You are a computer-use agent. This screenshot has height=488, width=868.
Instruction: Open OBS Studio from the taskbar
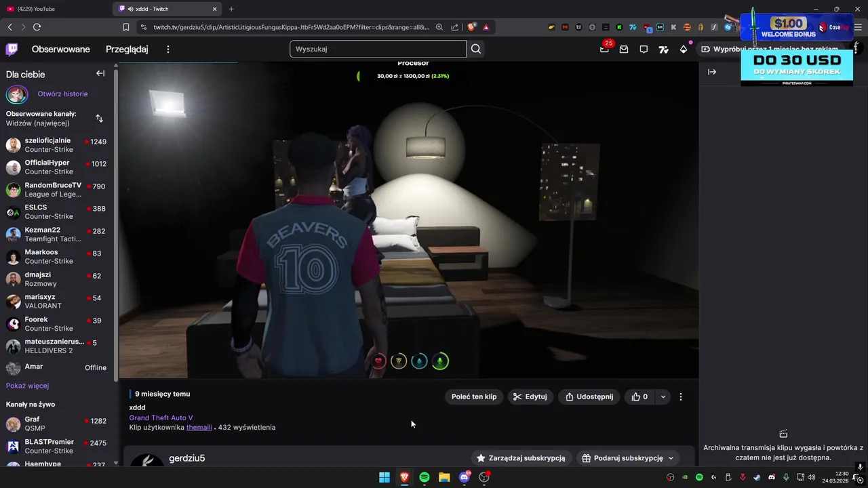tap(484, 477)
